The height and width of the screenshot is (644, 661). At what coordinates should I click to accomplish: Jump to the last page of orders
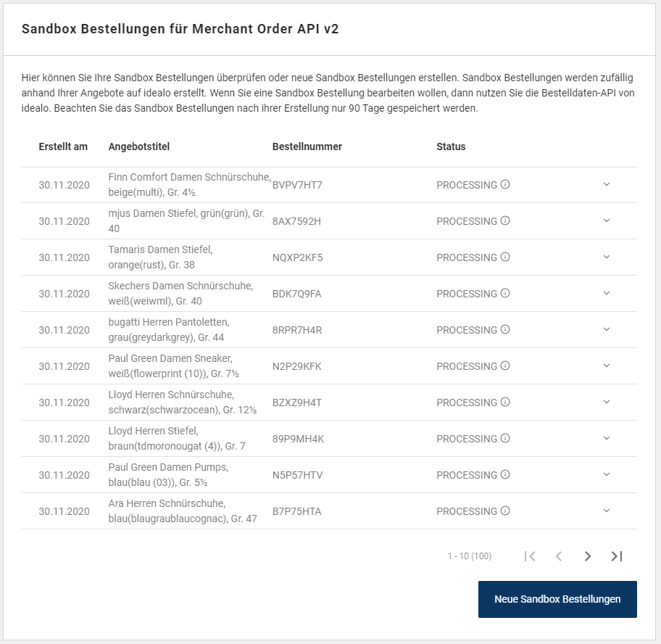617,556
